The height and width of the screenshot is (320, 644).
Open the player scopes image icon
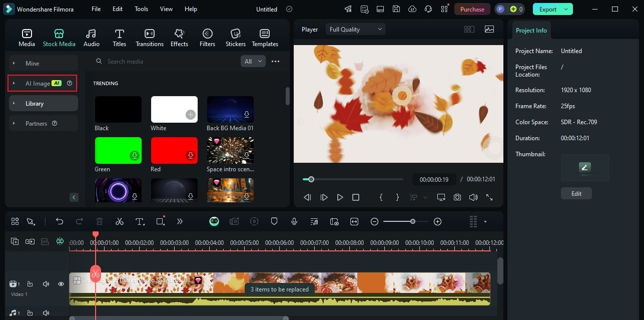(489, 29)
